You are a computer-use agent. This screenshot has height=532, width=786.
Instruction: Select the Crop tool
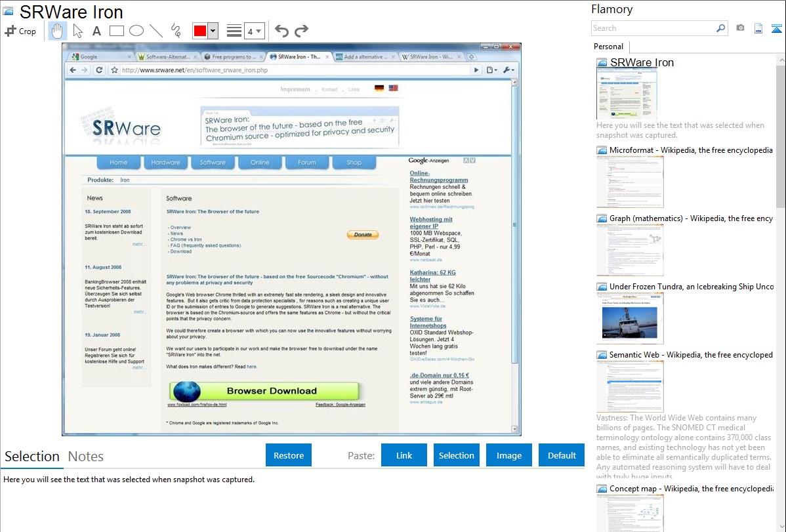click(20, 31)
